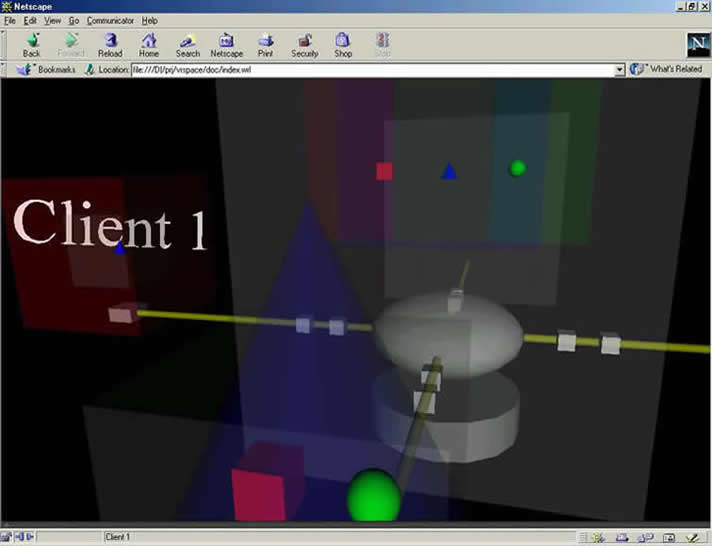Viewport: 712px width, 546px height.
Task: Open the Bookmarks dropdown
Action: point(48,69)
